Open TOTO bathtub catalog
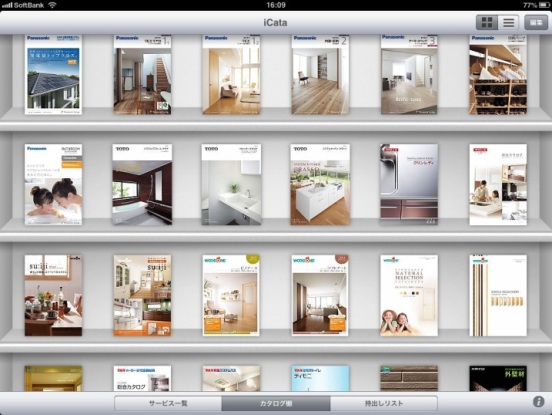The height and width of the screenshot is (415, 552). (x=142, y=184)
